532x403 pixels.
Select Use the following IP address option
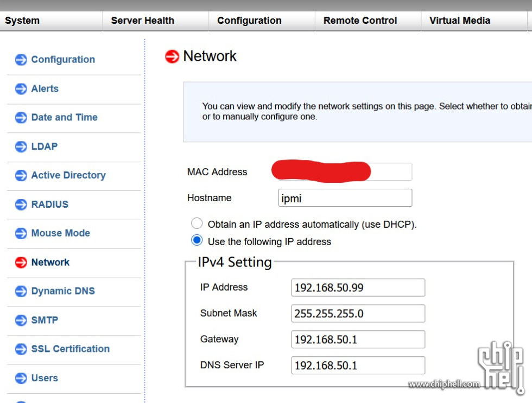(x=197, y=241)
